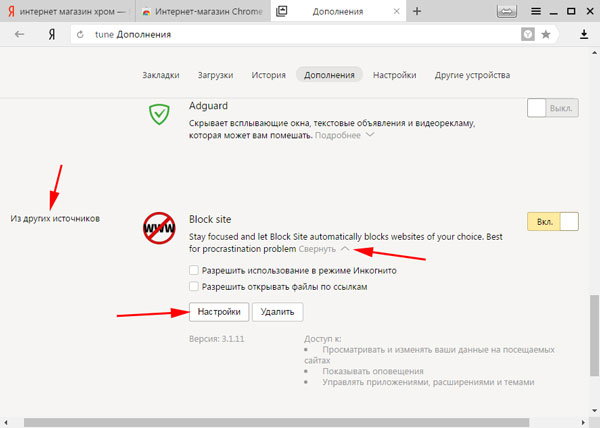The height and width of the screenshot is (428, 600).
Task: Click the Block site extension icon
Action: [158, 230]
